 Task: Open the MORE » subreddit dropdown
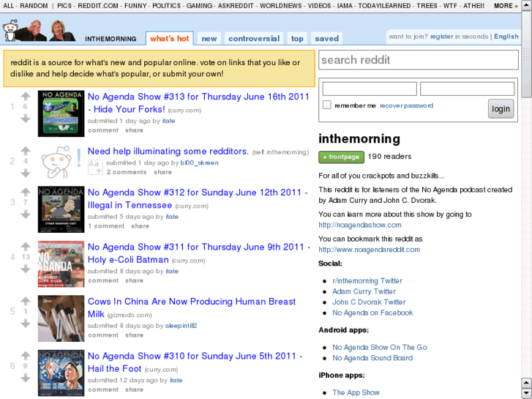point(506,6)
